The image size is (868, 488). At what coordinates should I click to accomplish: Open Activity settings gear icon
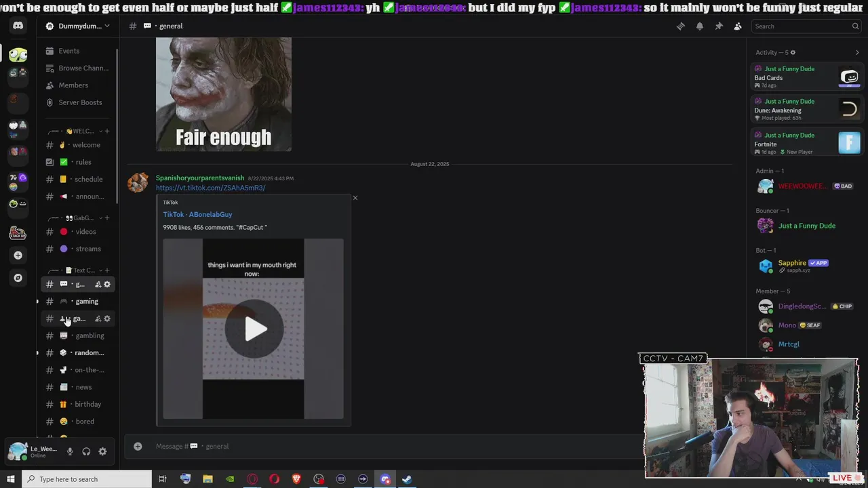(x=793, y=52)
